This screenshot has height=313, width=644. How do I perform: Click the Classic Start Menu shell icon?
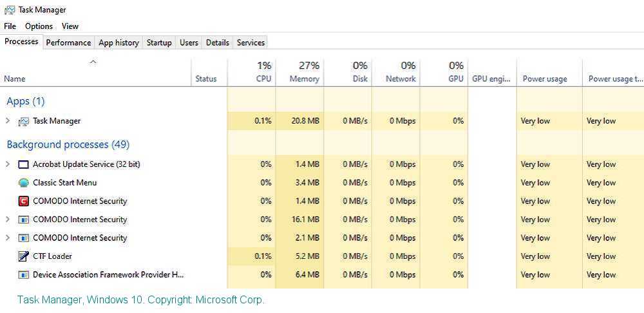[x=23, y=183]
